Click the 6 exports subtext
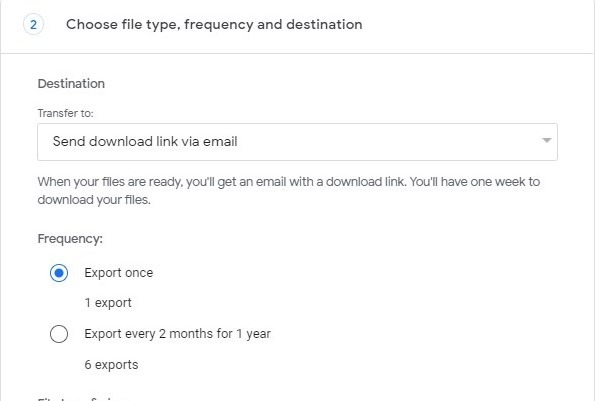595x401 pixels. point(111,365)
